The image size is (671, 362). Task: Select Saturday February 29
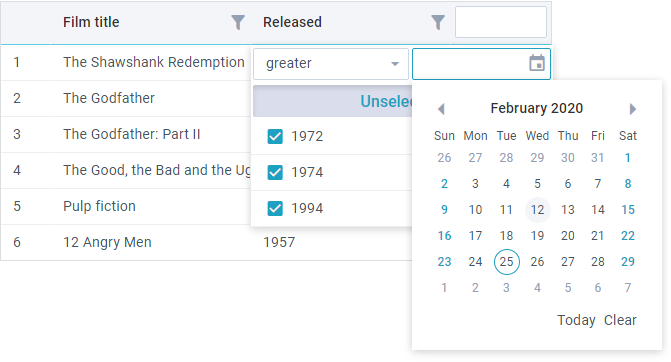[x=628, y=262]
